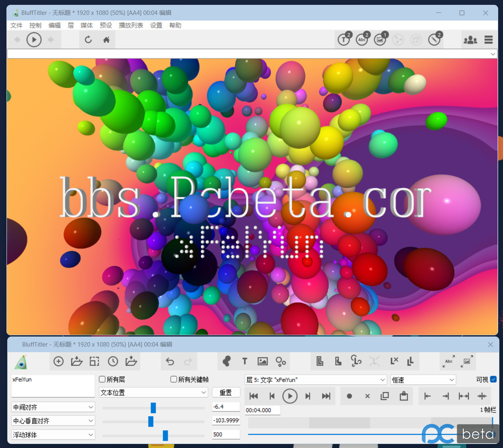
Task: Click the picture expand arrows icon
Action: (467, 361)
